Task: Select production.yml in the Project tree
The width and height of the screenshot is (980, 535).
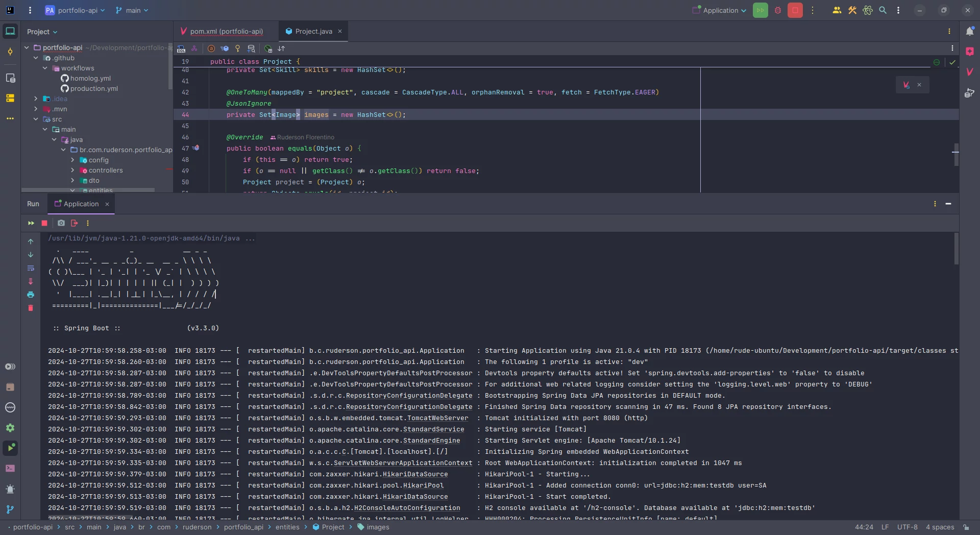Action: pyautogui.click(x=94, y=89)
